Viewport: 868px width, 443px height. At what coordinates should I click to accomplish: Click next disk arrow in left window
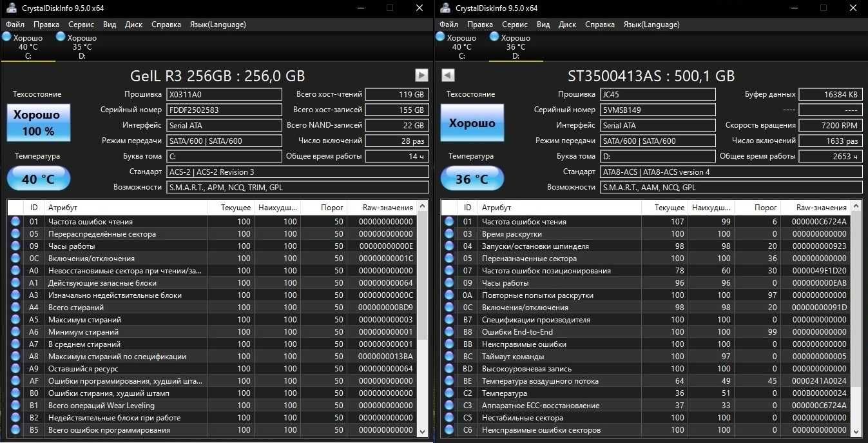pyautogui.click(x=421, y=75)
